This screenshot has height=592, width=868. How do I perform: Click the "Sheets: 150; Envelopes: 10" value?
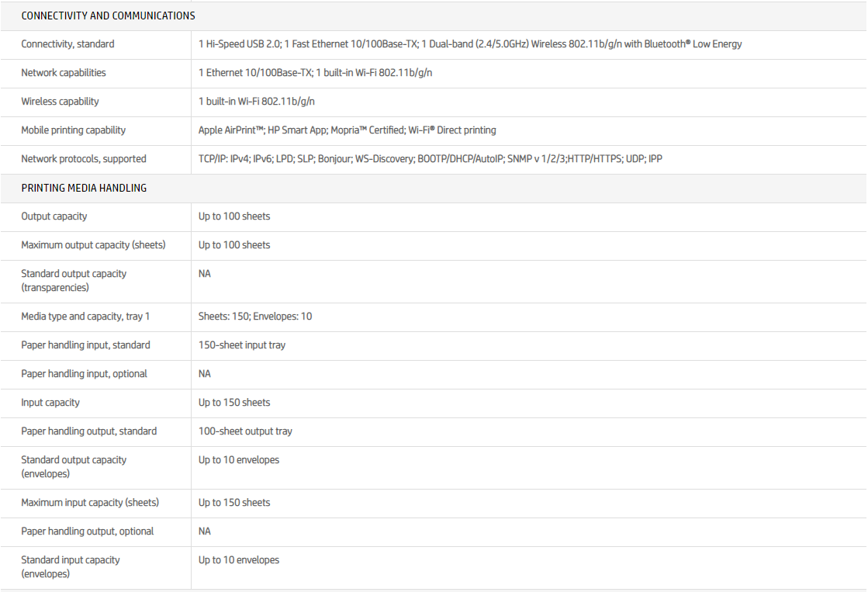255,317
